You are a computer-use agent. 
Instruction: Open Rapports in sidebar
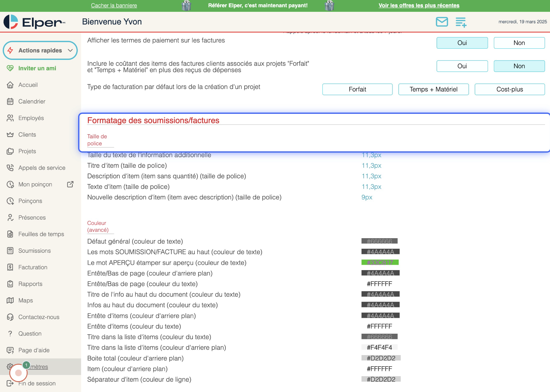point(30,284)
